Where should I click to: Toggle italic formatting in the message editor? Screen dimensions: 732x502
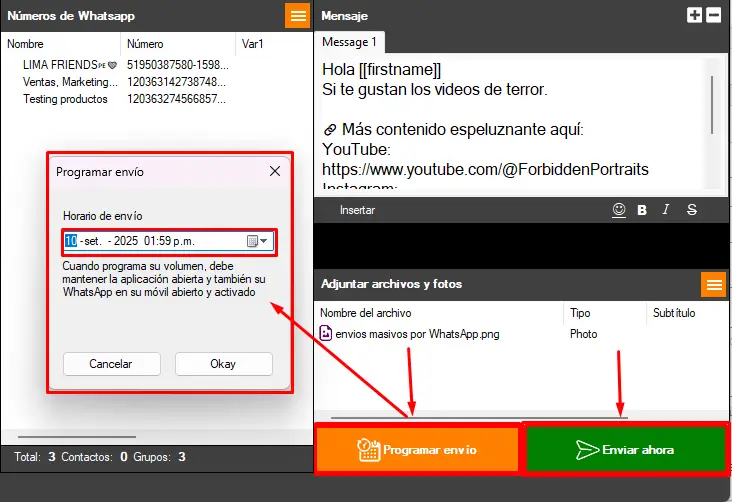666,210
